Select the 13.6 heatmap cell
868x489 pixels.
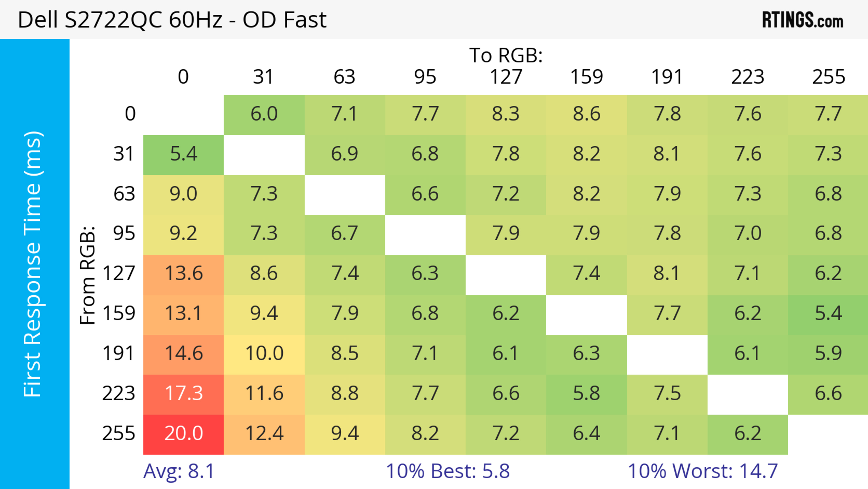pos(184,274)
